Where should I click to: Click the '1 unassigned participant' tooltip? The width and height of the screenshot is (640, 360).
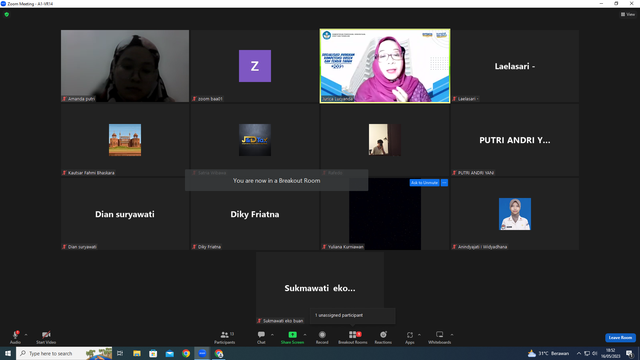tap(353, 315)
